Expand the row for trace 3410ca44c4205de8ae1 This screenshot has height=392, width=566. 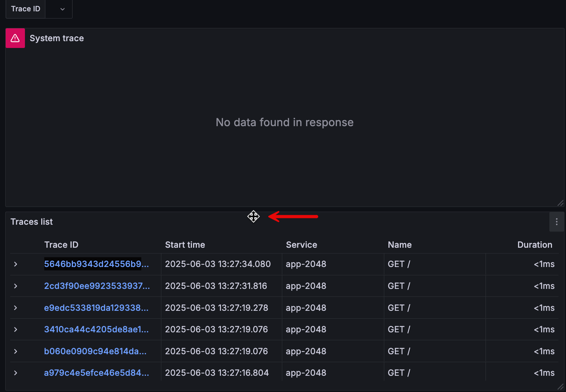15,329
